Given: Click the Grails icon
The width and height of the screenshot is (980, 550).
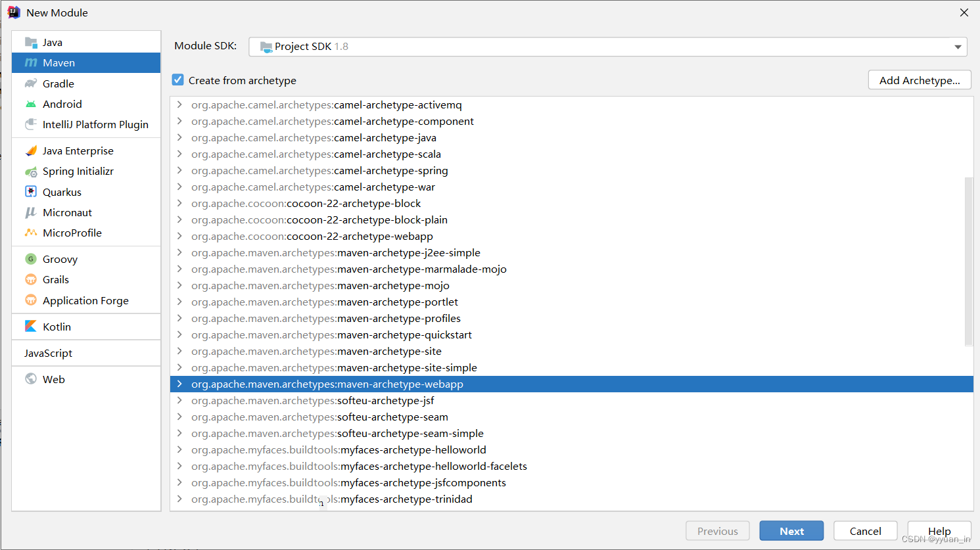Looking at the screenshot, I should (x=31, y=279).
